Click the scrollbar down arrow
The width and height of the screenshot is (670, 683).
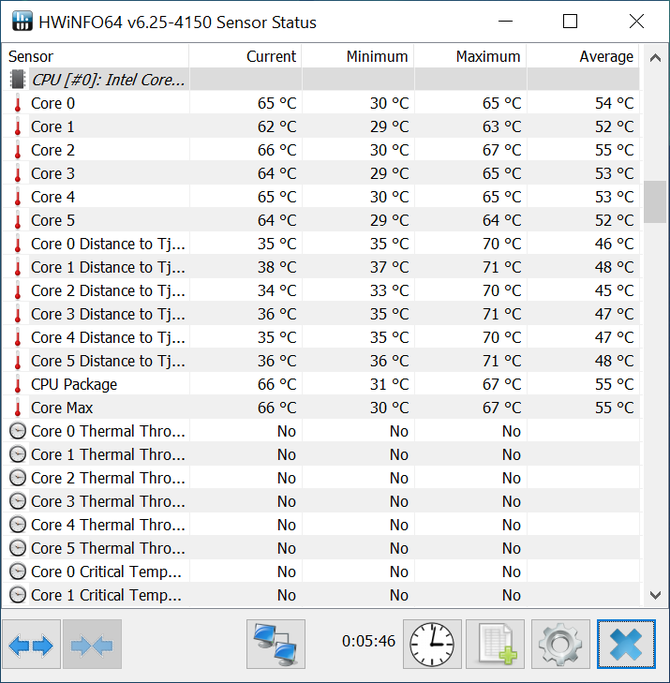point(655,595)
